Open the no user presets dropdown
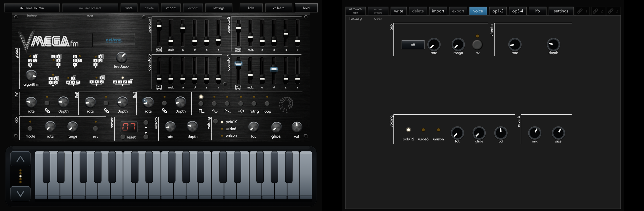Viewport: 644px width, 211px height. click(x=90, y=8)
